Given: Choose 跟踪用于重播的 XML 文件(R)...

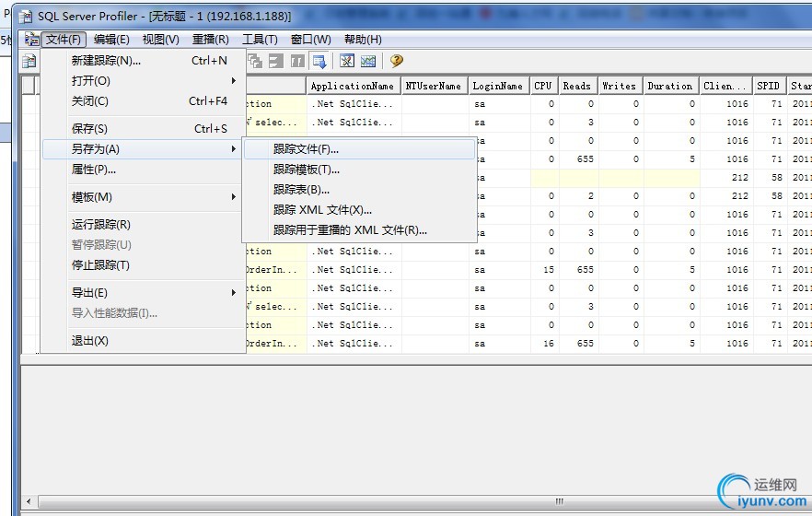Looking at the screenshot, I should click(x=359, y=230).
